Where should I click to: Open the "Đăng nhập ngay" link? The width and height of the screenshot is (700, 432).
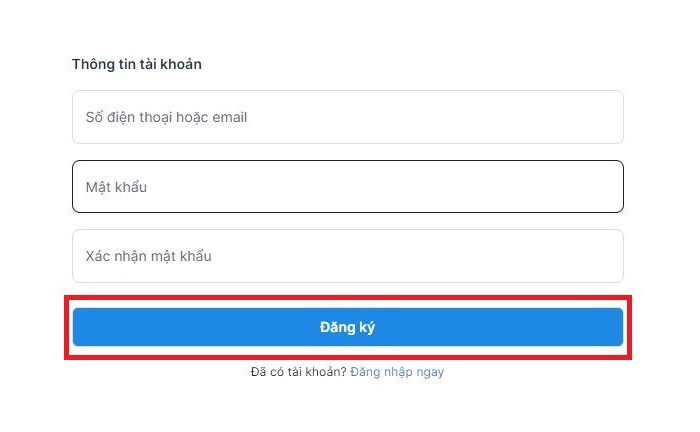(396, 372)
